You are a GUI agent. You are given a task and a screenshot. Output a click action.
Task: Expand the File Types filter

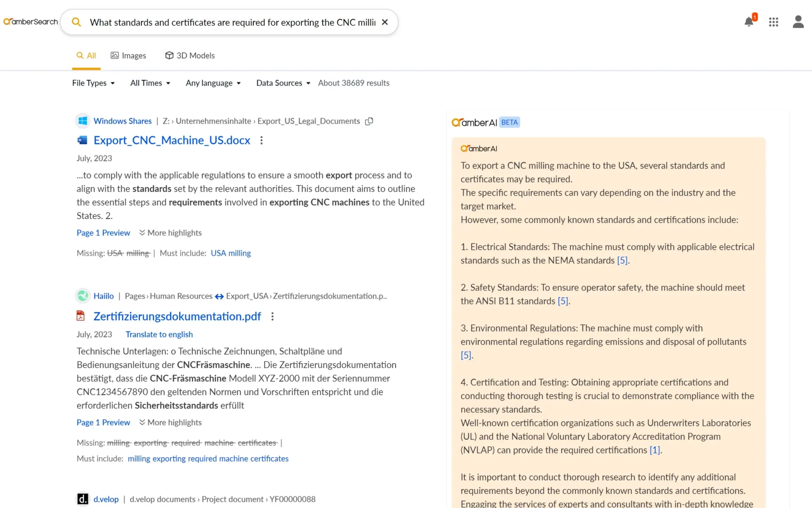[93, 83]
